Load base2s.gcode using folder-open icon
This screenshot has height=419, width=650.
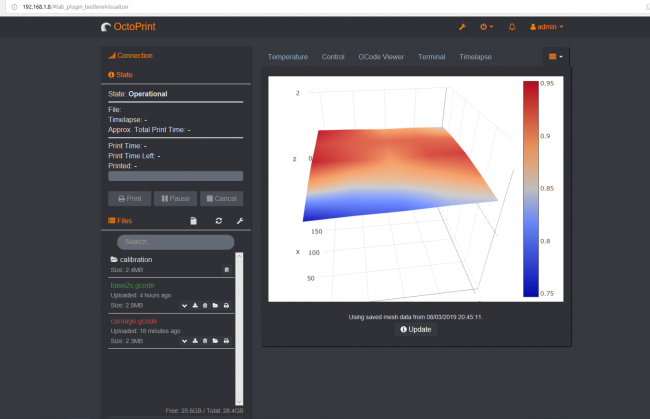click(216, 305)
